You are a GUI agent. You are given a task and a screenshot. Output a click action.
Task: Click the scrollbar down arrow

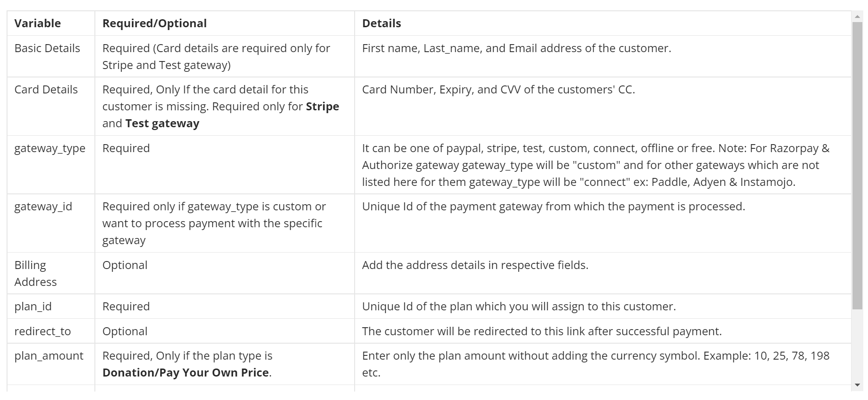click(857, 385)
